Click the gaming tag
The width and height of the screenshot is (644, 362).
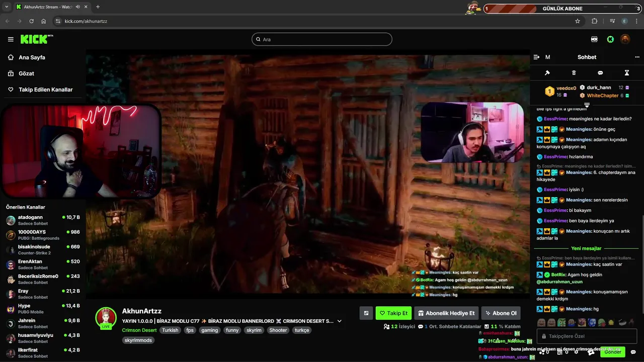210,330
